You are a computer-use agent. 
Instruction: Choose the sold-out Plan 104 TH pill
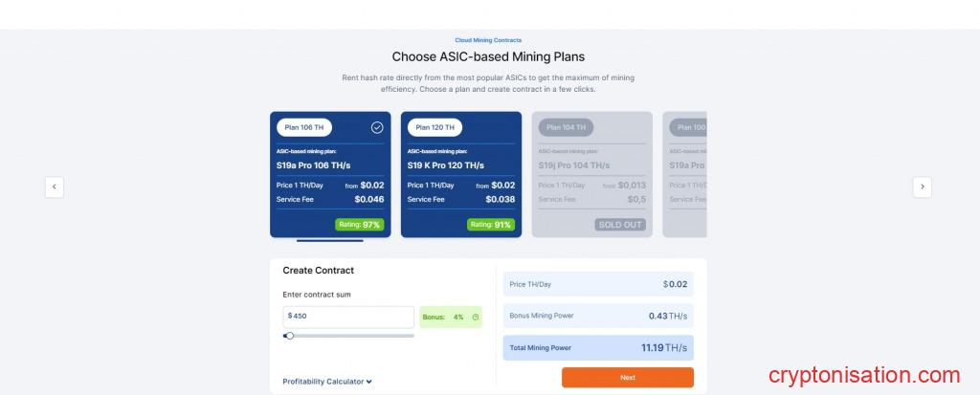click(566, 127)
